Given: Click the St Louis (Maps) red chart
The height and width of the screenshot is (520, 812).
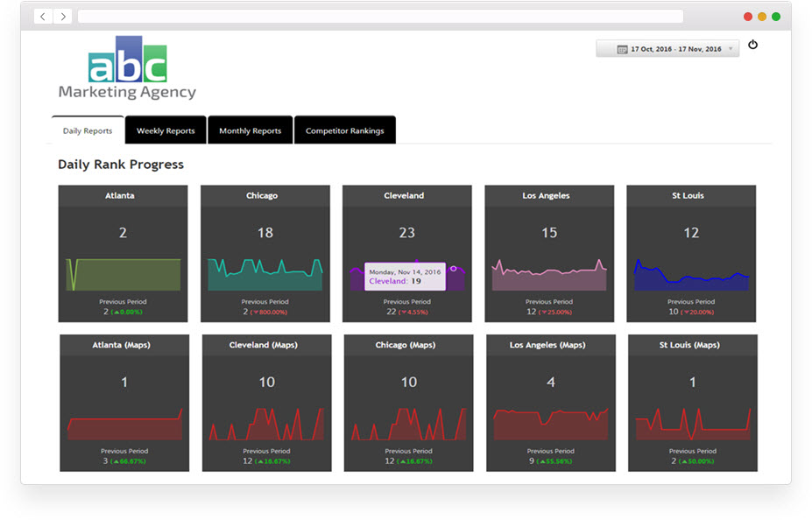Looking at the screenshot, I should tap(692, 425).
